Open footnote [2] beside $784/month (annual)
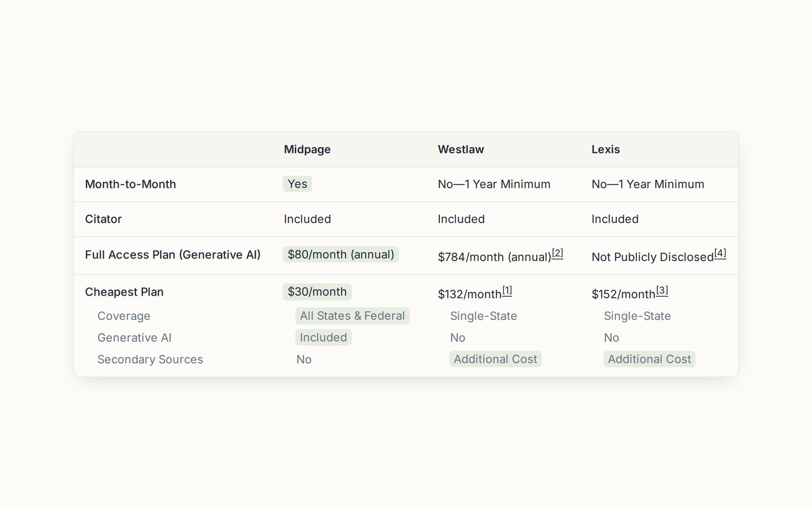The image size is (812, 508). tap(557, 253)
